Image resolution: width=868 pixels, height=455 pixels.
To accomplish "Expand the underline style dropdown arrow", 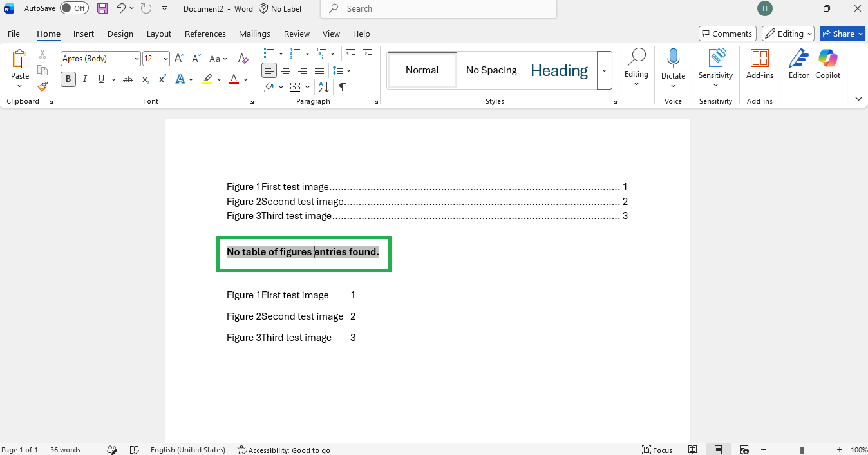I will click(x=114, y=79).
